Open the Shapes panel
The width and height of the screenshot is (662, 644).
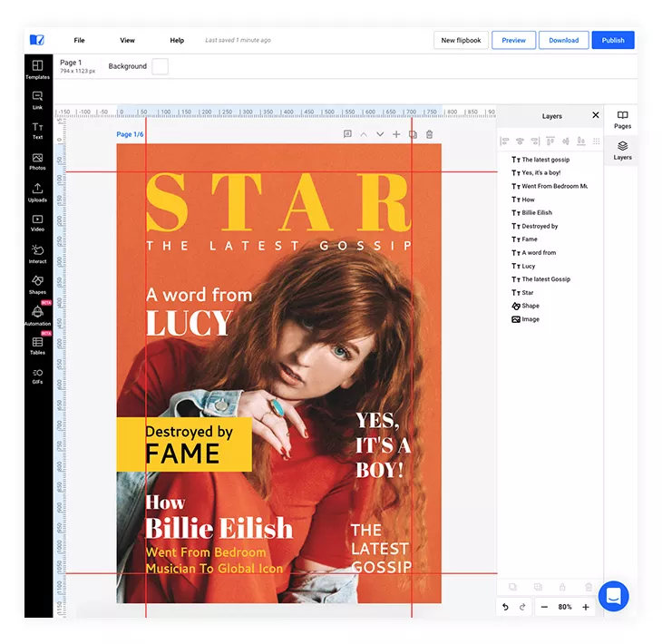[x=37, y=285]
